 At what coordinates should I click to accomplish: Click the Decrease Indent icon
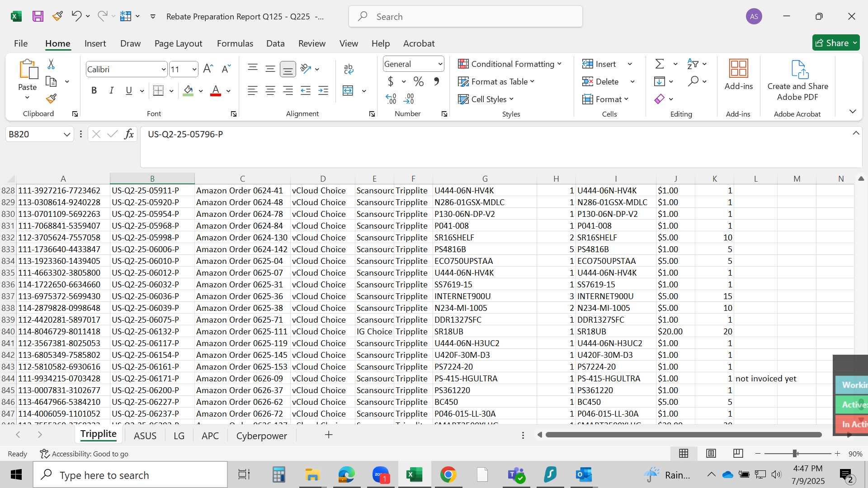click(306, 90)
